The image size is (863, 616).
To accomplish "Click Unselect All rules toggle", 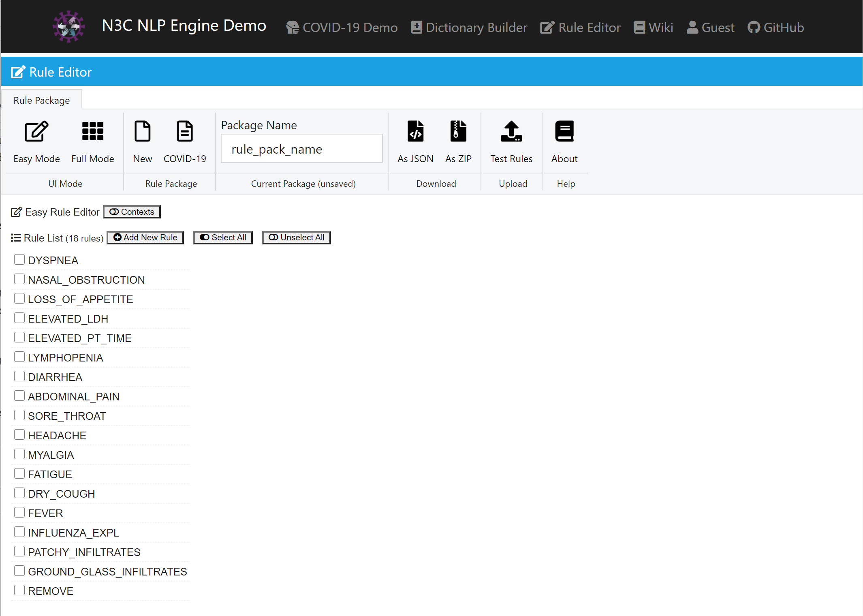I will point(296,237).
